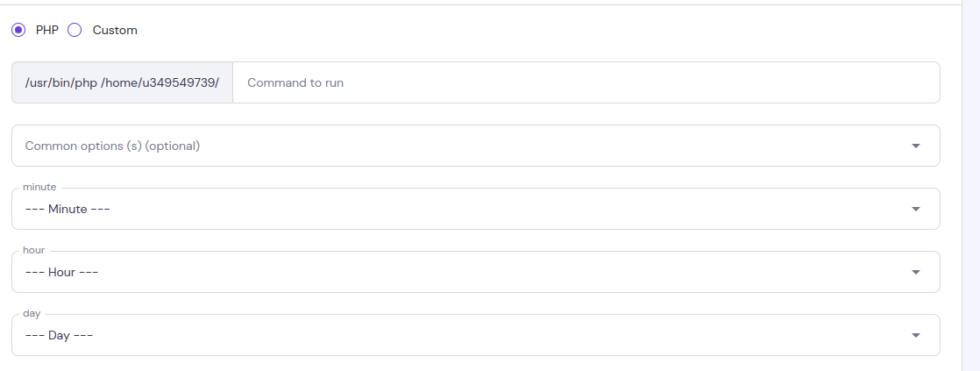This screenshot has height=371, width=980.
Task: Click the small "minute" field label
Action: tap(39, 188)
